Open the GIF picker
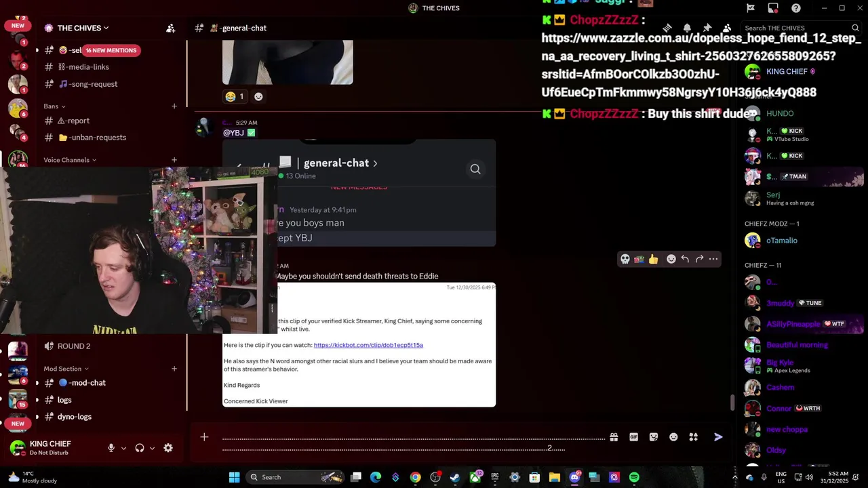Screen dimensions: 868x488 633,437
